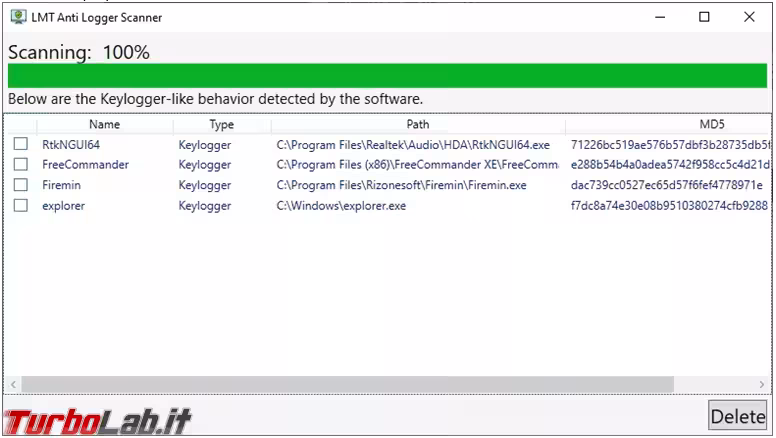776x438 pixels.
Task: Sort by the Type column header
Action: pos(221,124)
